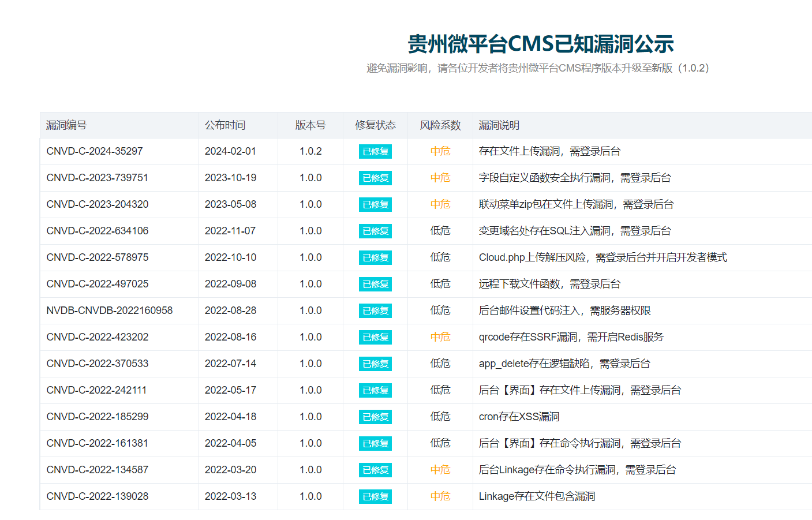
Task: Click the date 2022-03-20
Action: (x=230, y=470)
